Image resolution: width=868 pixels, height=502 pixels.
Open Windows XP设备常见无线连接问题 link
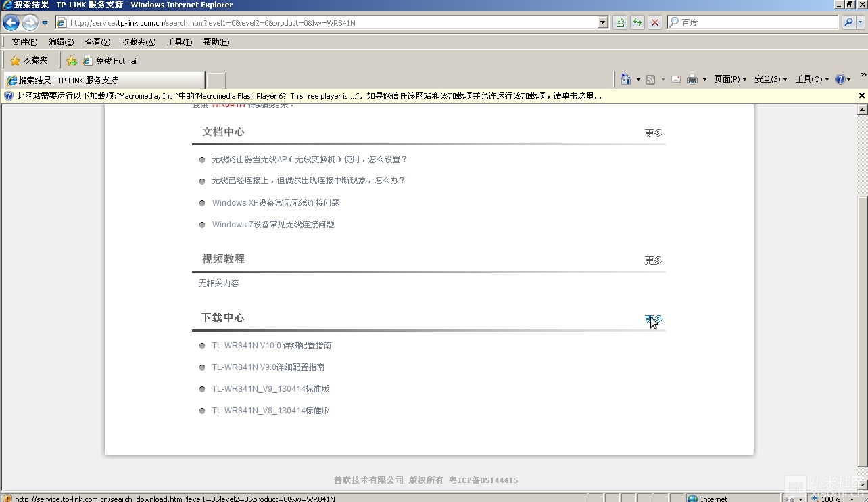click(x=276, y=203)
